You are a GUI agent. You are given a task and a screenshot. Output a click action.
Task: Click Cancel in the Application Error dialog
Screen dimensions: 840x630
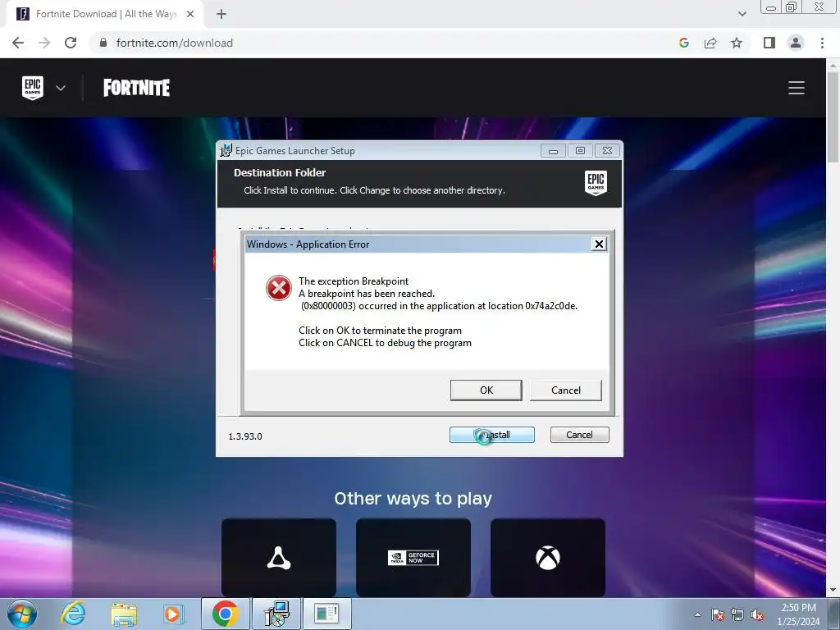tap(566, 390)
